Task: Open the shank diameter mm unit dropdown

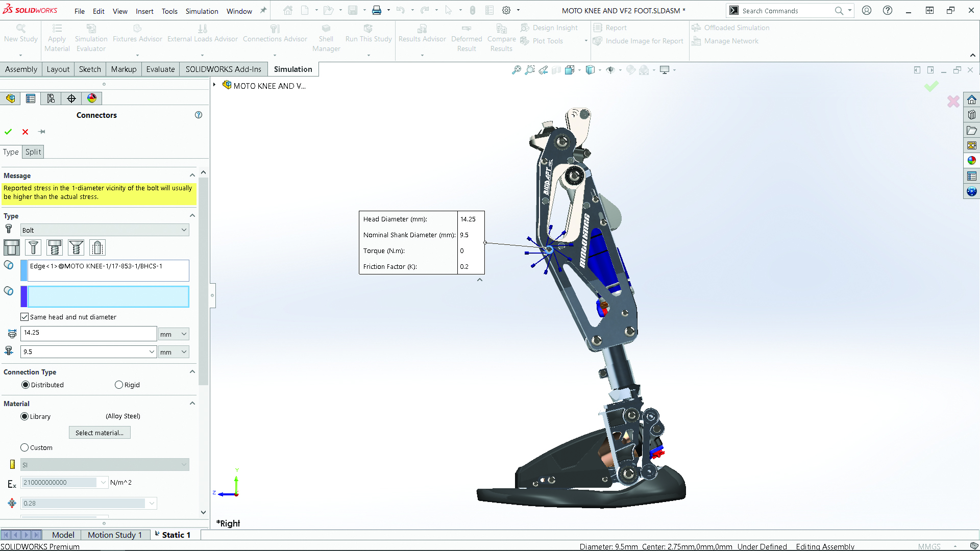Action: point(174,352)
